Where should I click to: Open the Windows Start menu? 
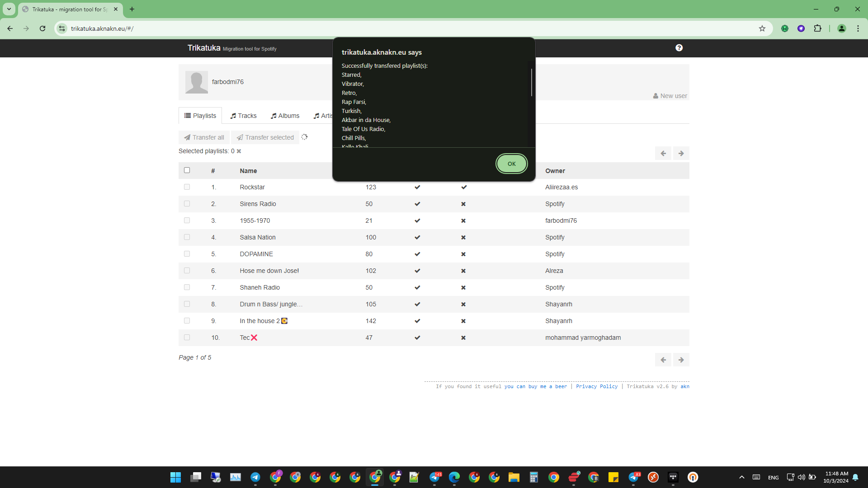(175, 477)
